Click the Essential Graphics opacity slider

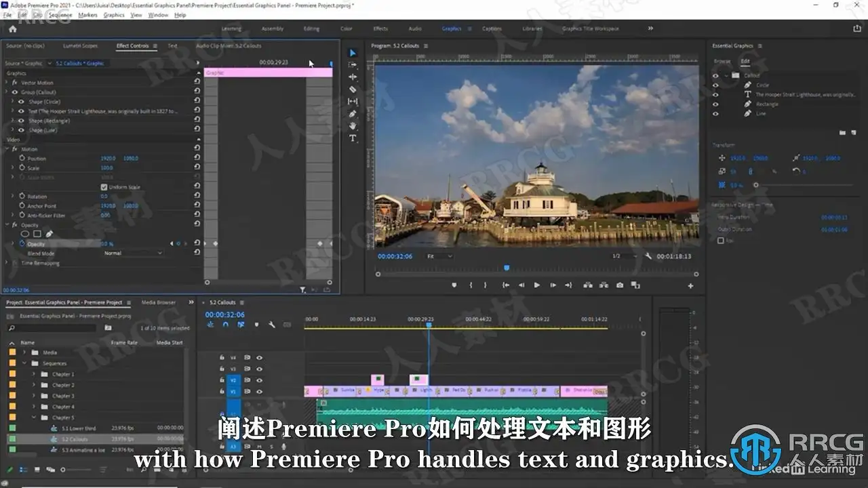coord(804,185)
